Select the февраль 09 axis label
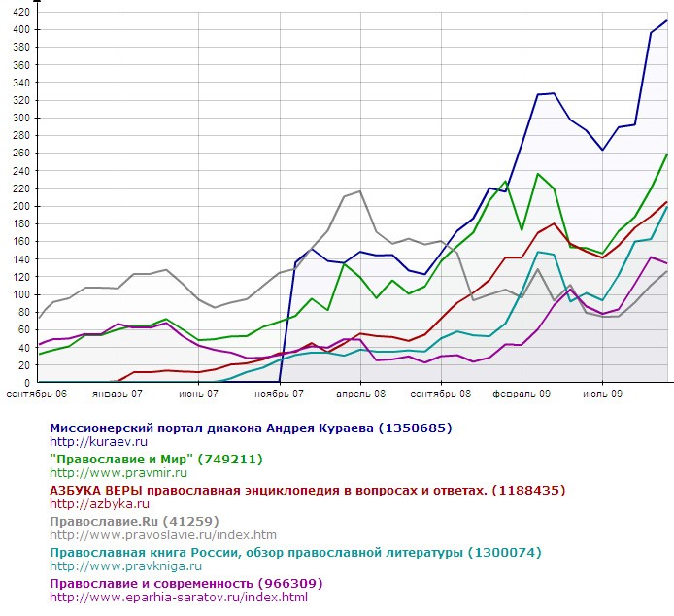This screenshot has height=616, width=674. (521, 394)
